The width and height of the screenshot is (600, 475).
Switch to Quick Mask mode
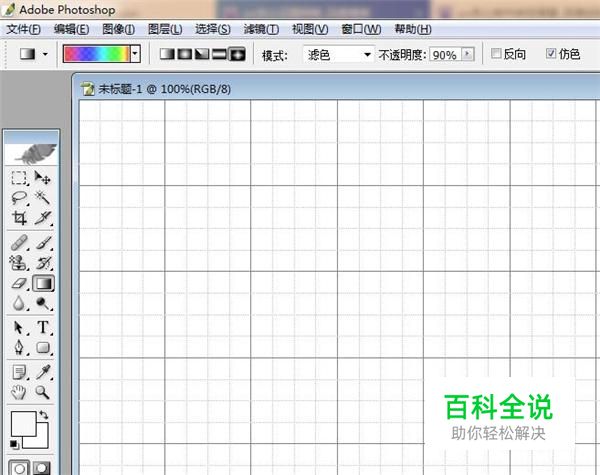(41, 468)
